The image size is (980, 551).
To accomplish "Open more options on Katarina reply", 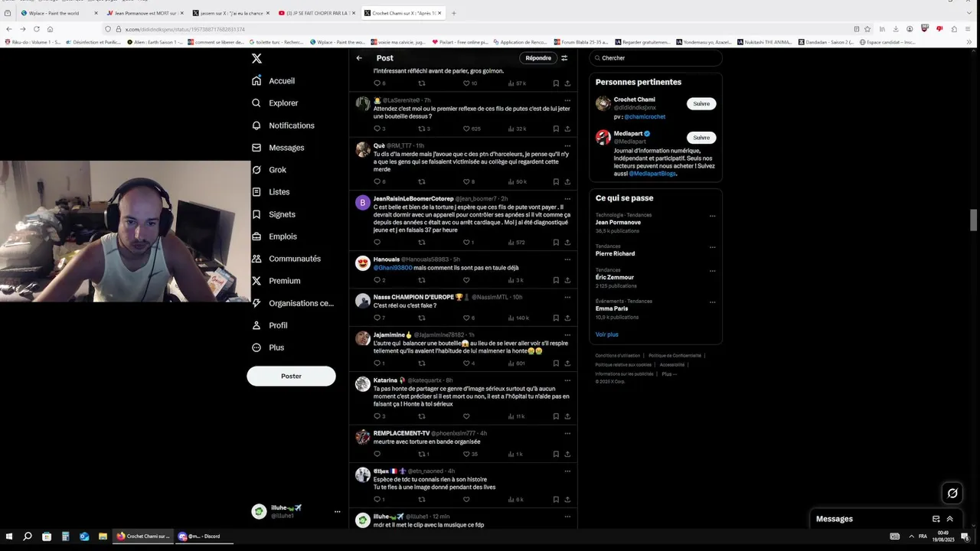I will [567, 380].
